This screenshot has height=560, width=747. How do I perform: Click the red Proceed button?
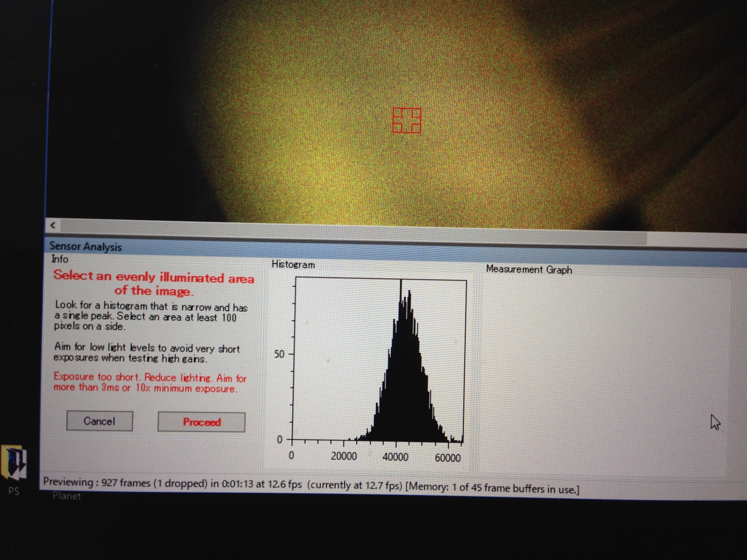(202, 422)
